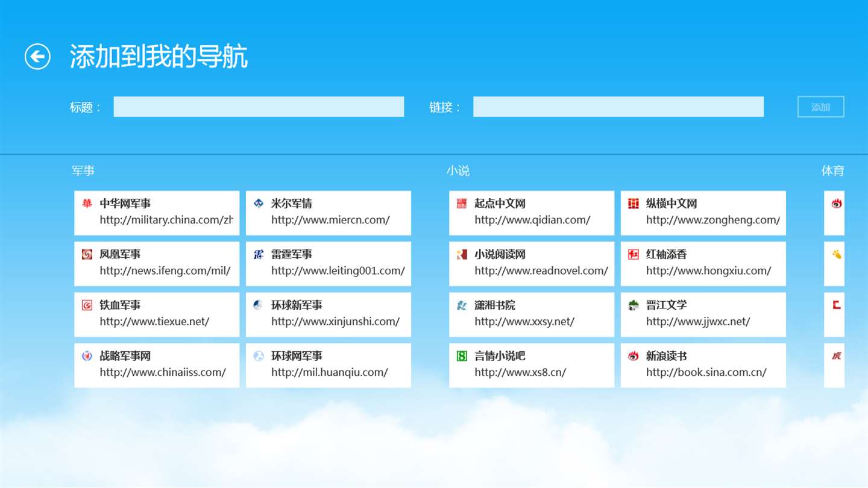Click the http://www.tiexue.net/ URL text
Viewport: 868px width, 488px height.
tap(154, 321)
